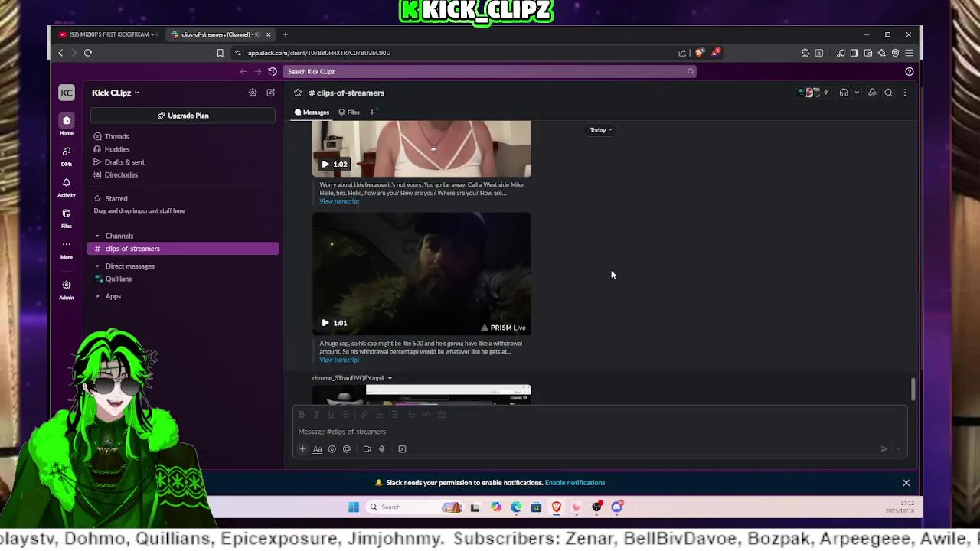Open Directories in the sidebar
980x551 pixels.
coord(121,174)
